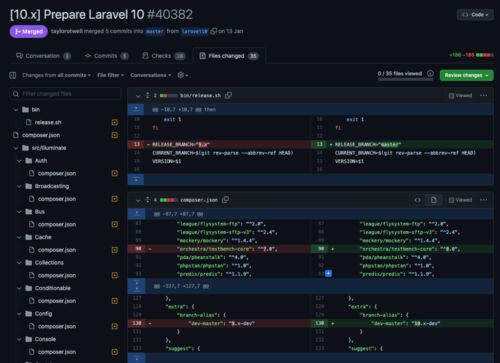Image resolution: width=500 pixels, height=363 pixels.
Task: Click the added dev-master 10.x-dev line
Action: pos(402,323)
